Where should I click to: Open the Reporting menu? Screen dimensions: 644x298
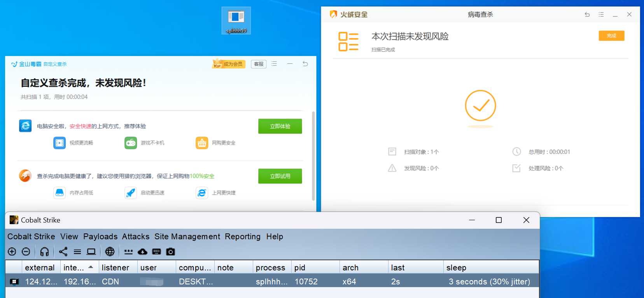[243, 237]
